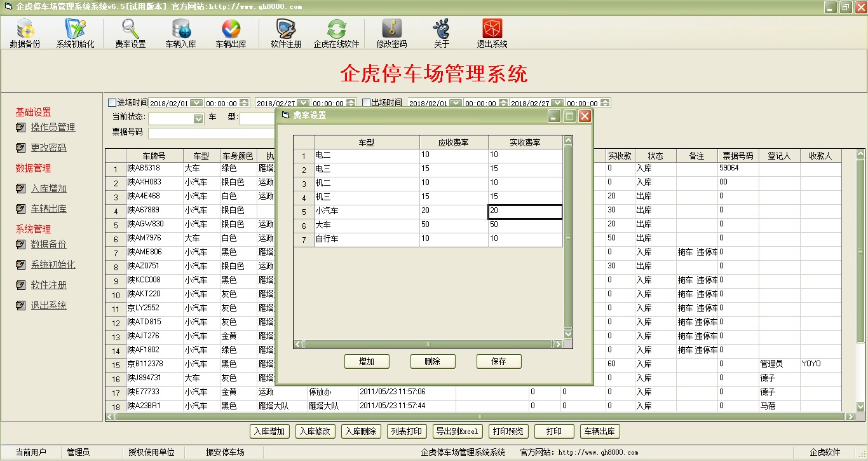This screenshot has height=461, width=868.
Task: Click 打印 button in bottom bar
Action: pos(554,431)
